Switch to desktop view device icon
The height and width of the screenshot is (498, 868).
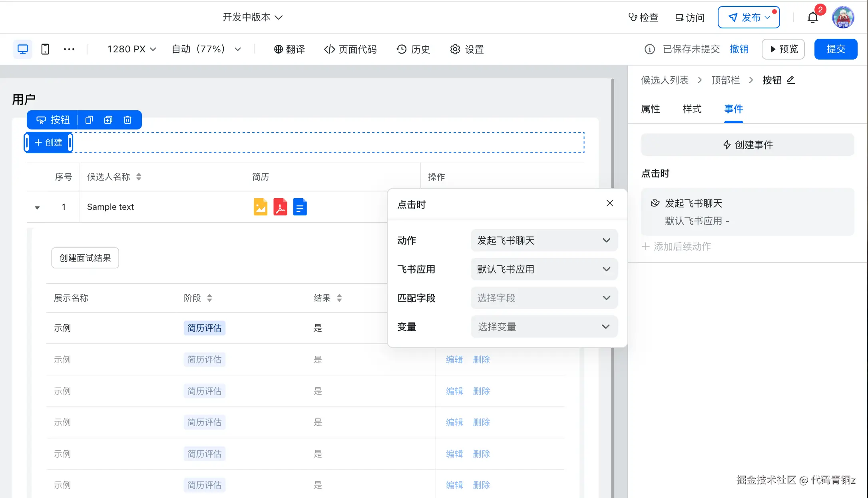click(23, 49)
